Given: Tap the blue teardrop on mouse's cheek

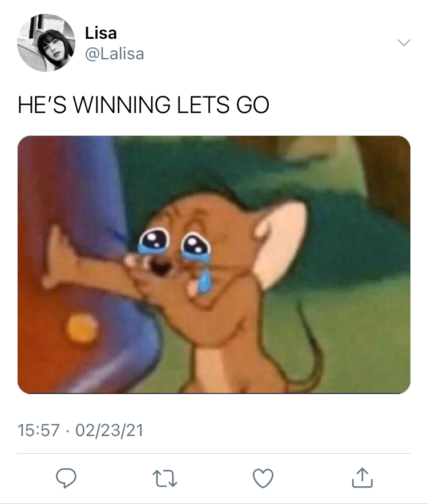Looking at the screenshot, I should [x=204, y=281].
